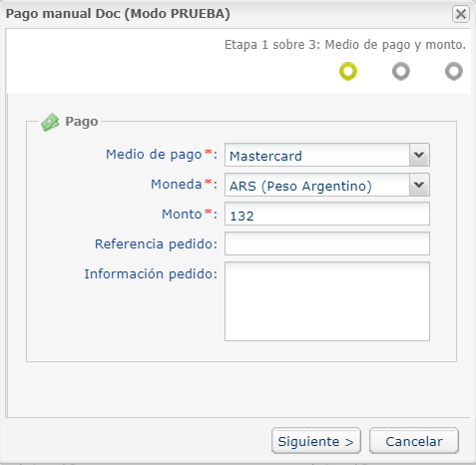The height and width of the screenshot is (465, 476).
Task: Click the Siguiente button
Action: (316, 441)
